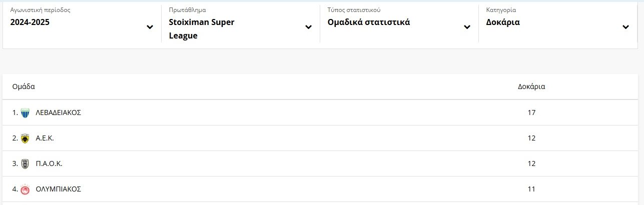Click the Π.Α.Ο.Κ. team crest icon
This screenshot has height=205, width=644.
click(x=25, y=164)
